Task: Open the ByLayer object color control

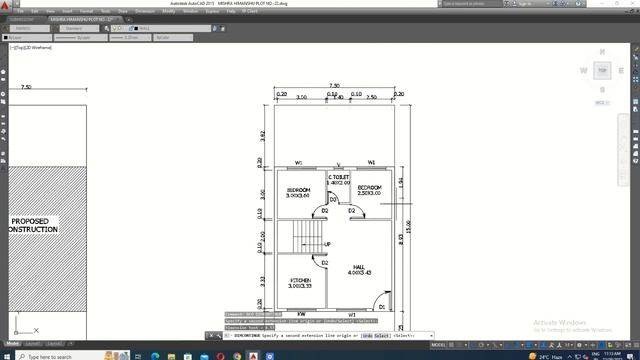Action: point(27,38)
